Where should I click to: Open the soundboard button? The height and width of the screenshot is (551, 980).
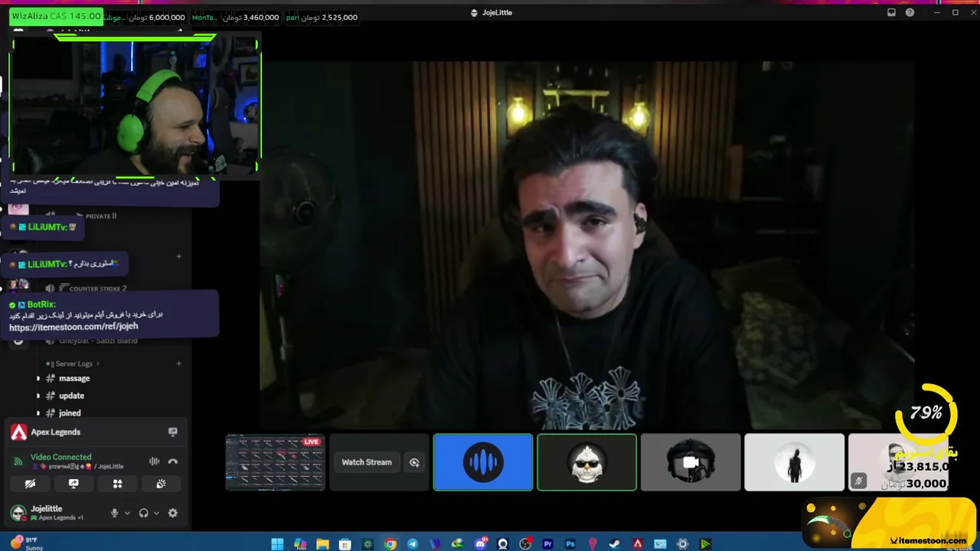(161, 484)
